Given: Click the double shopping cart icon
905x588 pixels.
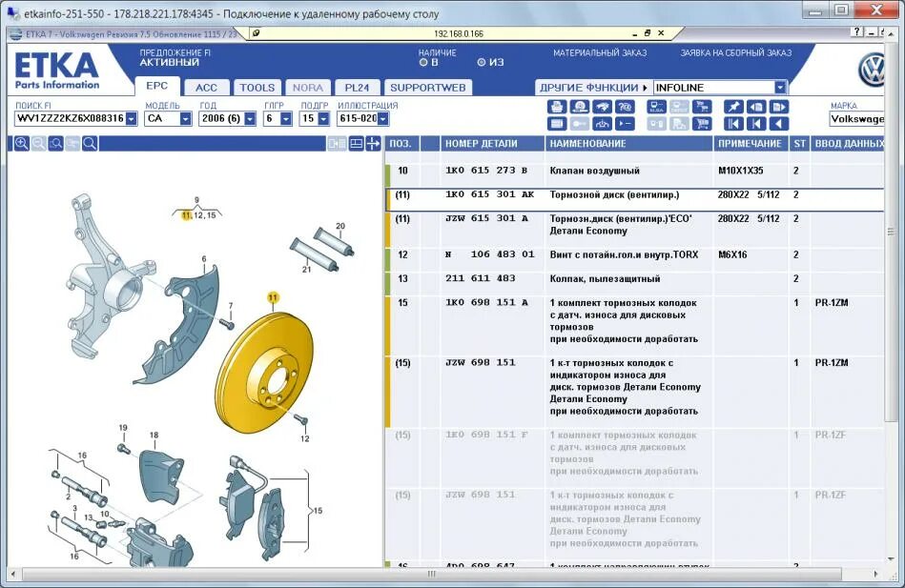Looking at the screenshot, I should pyautogui.click(x=702, y=107).
